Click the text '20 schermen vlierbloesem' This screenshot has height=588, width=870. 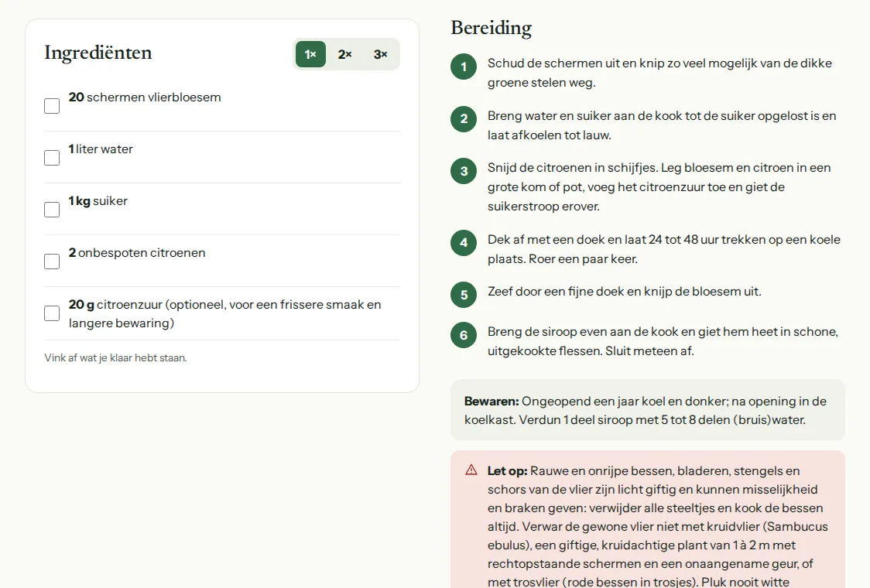tap(145, 97)
